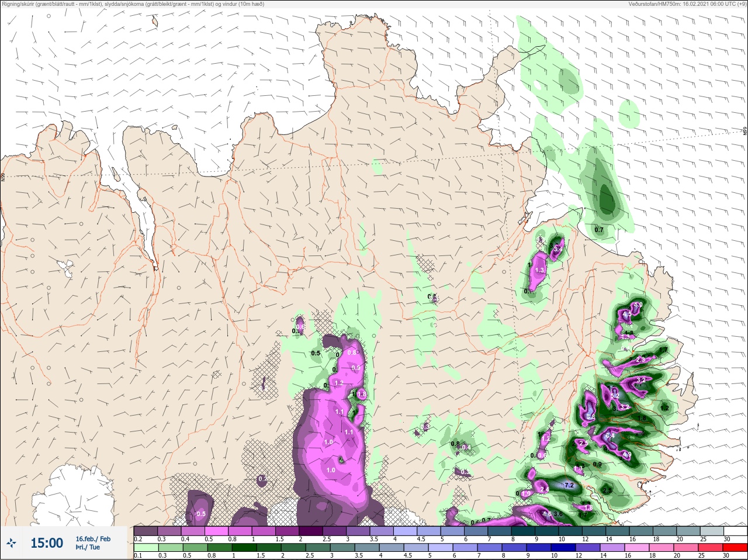The width and height of the screenshot is (748, 560).
Task: Select bottom legend swatch between 25 and 30
Action: tap(711, 548)
